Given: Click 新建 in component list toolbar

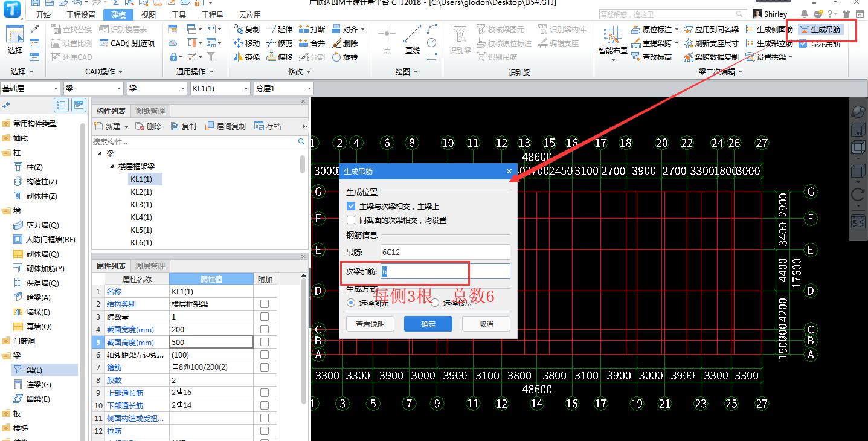Looking at the screenshot, I should [108, 126].
